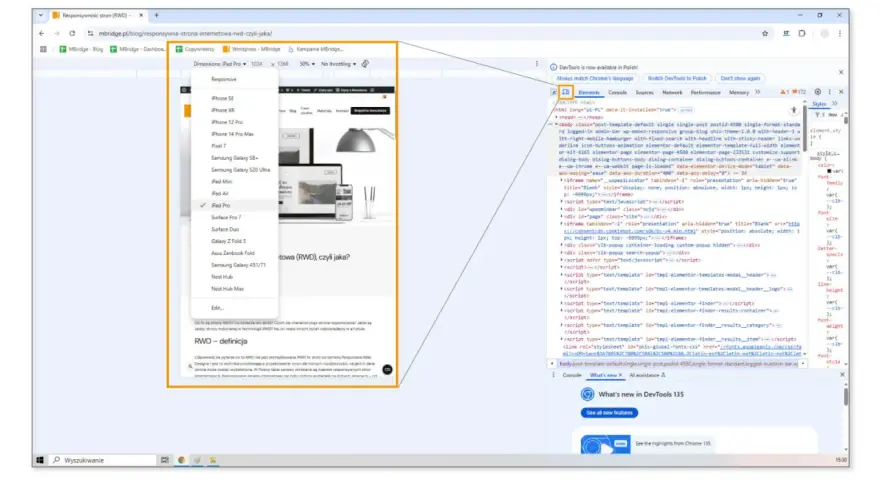Select the checked iPad Pro entry
Viewport: 880px width, 480px height.
point(235,205)
